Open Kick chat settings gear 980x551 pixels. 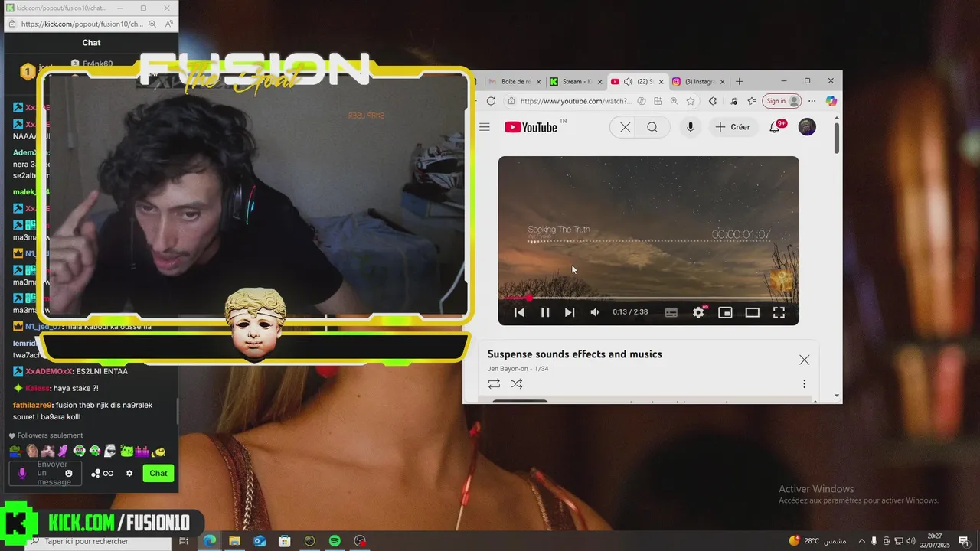tap(129, 473)
